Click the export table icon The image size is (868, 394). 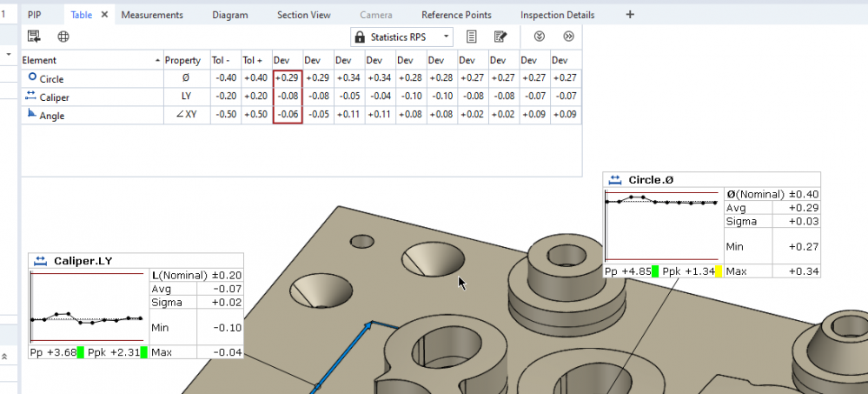tap(35, 37)
